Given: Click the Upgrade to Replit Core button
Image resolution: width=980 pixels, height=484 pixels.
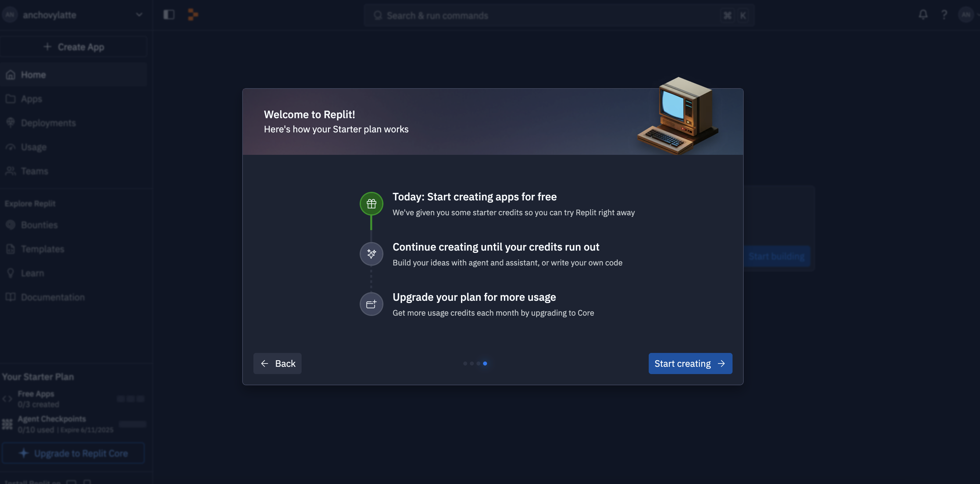Looking at the screenshot, I should [74, 453].
